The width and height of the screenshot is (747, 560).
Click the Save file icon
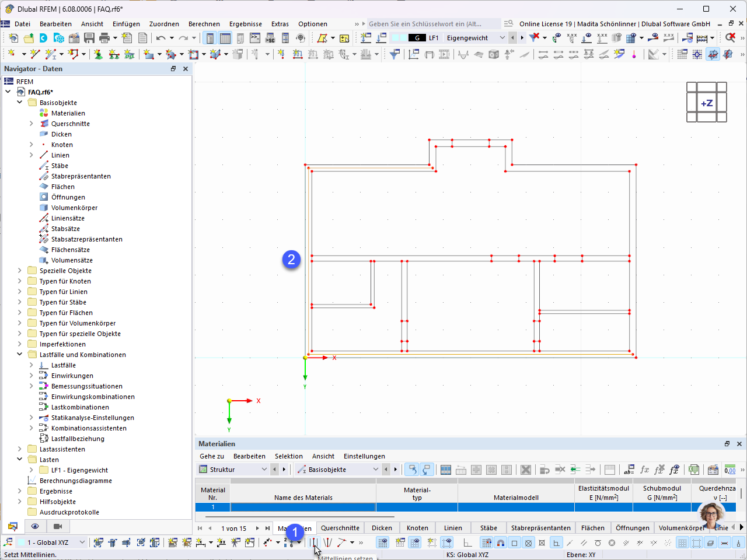89,38
